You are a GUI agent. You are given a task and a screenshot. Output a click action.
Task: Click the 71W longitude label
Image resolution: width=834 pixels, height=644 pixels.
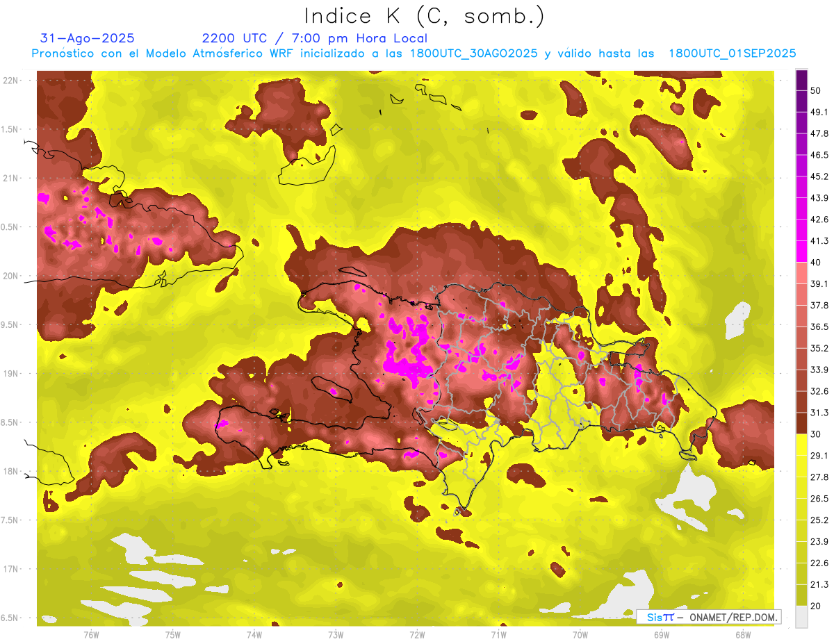pyautogui.click(x=498, y=634)
